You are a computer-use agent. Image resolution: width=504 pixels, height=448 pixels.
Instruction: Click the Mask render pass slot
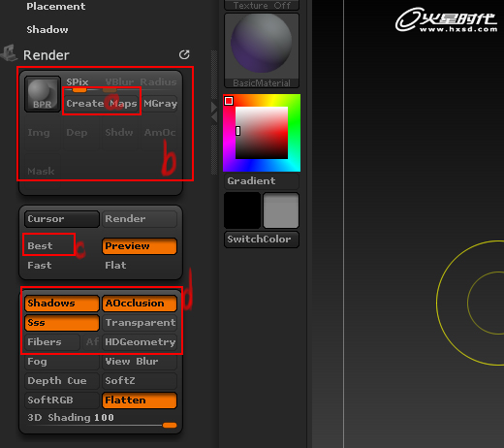(42, 172)
